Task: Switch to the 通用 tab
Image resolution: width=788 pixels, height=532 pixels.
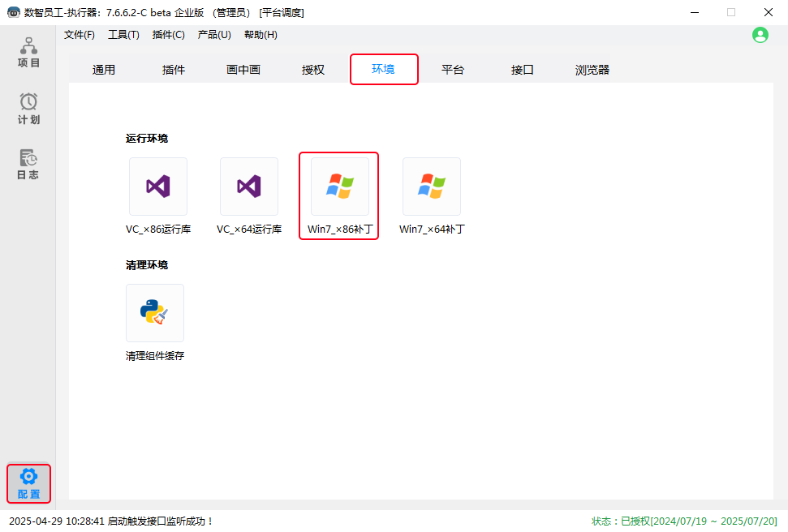Action: pos(104,70)
